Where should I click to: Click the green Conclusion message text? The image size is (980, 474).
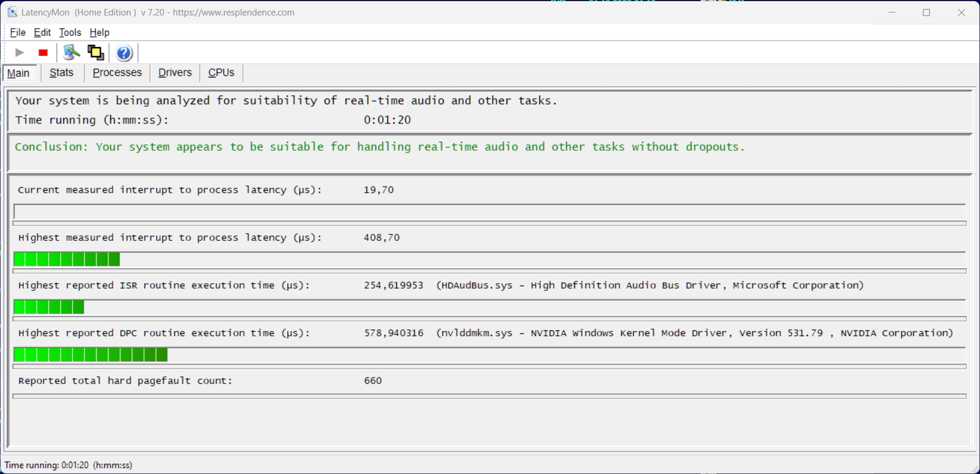[x=379, y=147]
